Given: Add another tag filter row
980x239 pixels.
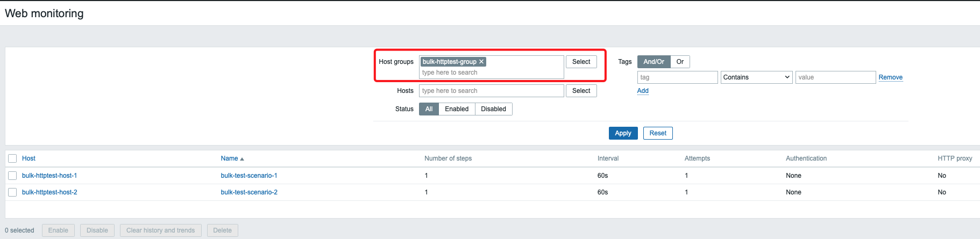Looking at the screenshot, I should point(643,91).
